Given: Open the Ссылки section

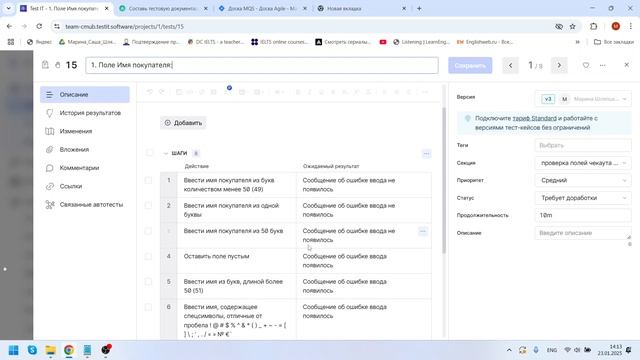Looking at the screenshot, I should tap(85, 187).
